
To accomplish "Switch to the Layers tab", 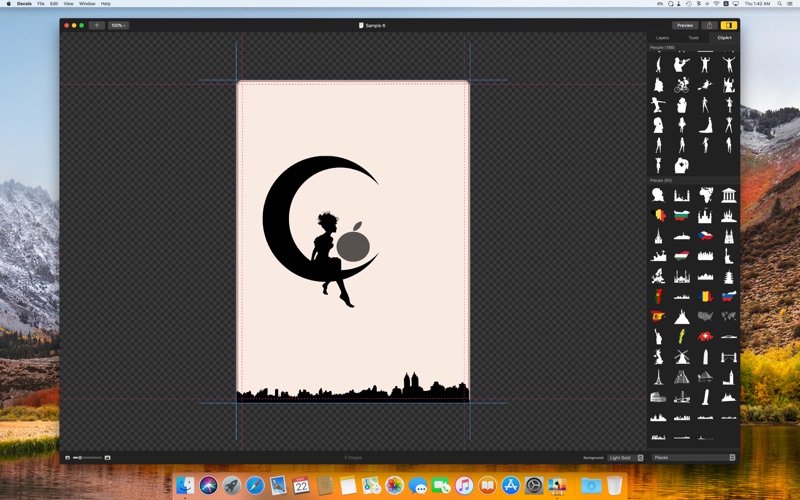I will (x=662, y=38).
